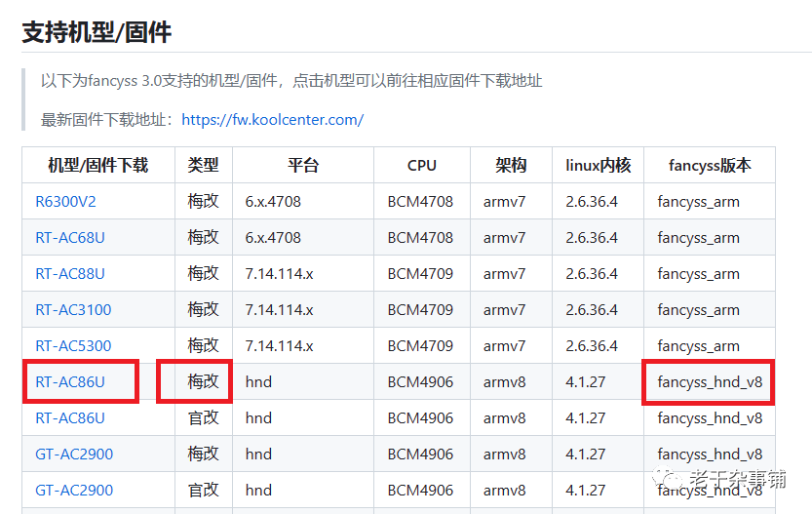812x514 pixels.
Task: Click the 机型/固件下载 column header
Action: point(98,165)
